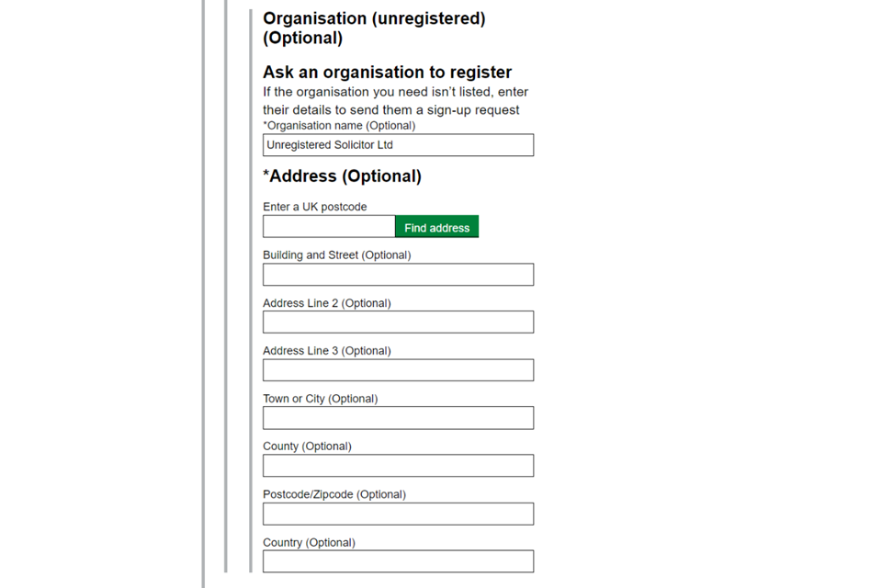Click the Building and Street field
882x588 pixels.
click(x=398, y=275)
